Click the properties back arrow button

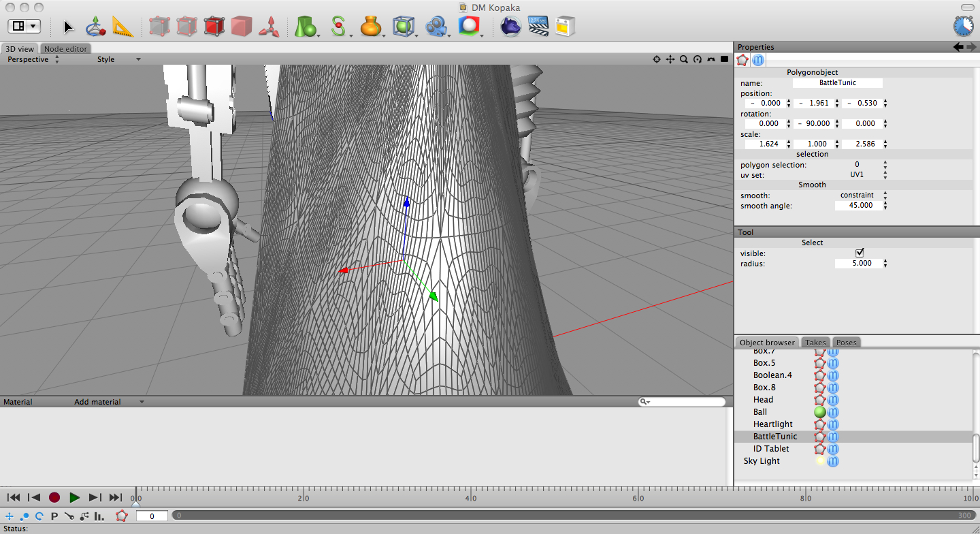pos(958,47)
